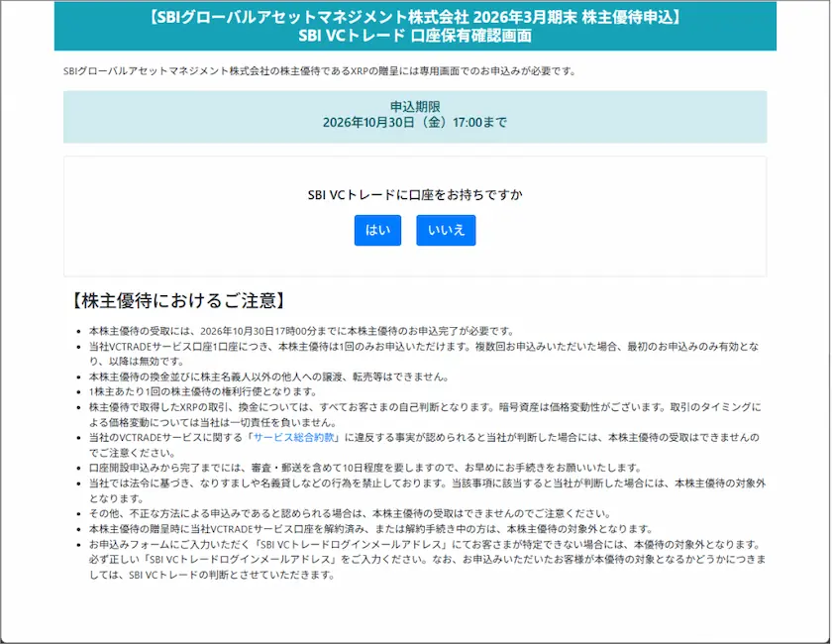Select the intro sentence about XRPの贈呈
The height and width of the screenshot is (644, 832).
coord(320,71)
